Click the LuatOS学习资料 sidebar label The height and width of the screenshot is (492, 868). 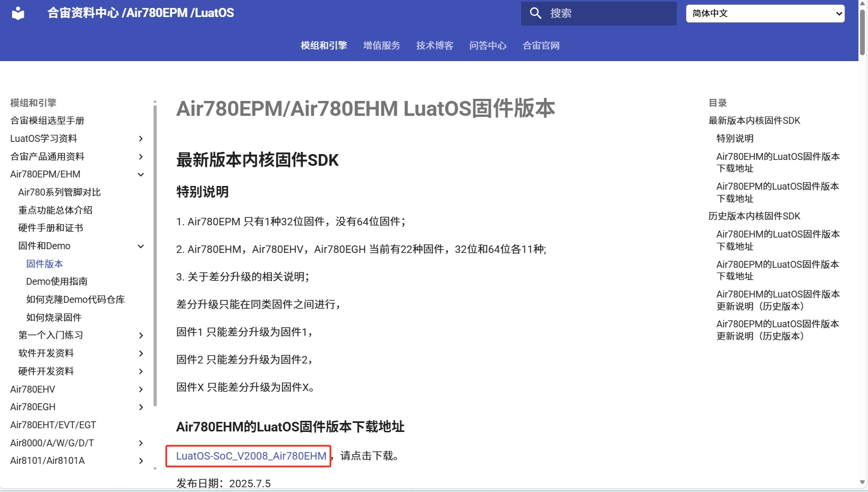click(x=44, y=139)
